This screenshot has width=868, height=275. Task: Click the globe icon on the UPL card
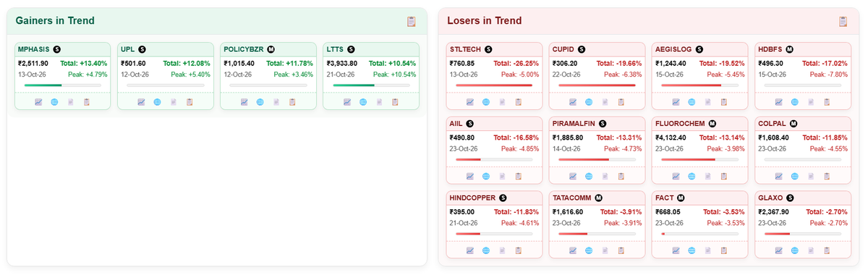(157, 102)
